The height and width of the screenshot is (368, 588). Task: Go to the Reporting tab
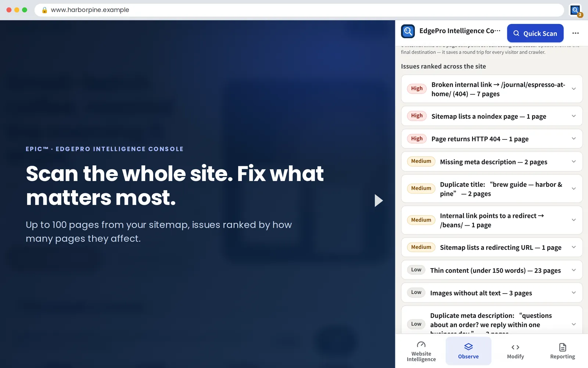562,351
